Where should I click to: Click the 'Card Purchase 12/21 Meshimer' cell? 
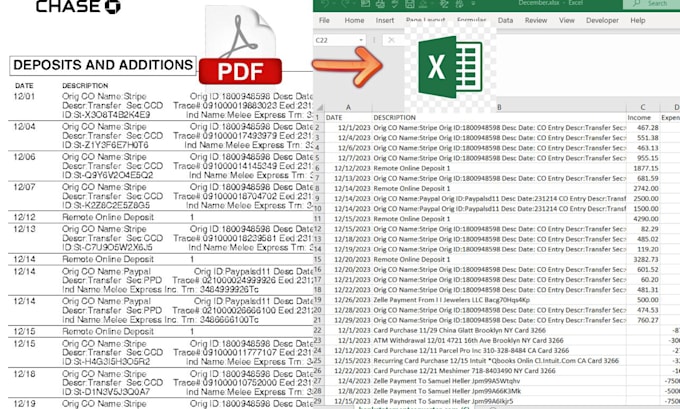pyautogui.click(x=499, y=371)
